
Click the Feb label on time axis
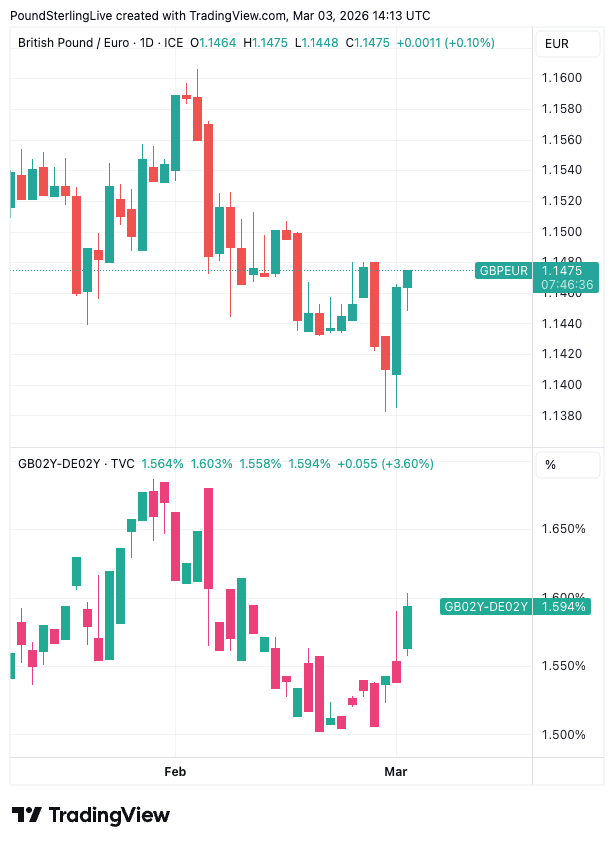pyautogui.click(x=175, y=771)
